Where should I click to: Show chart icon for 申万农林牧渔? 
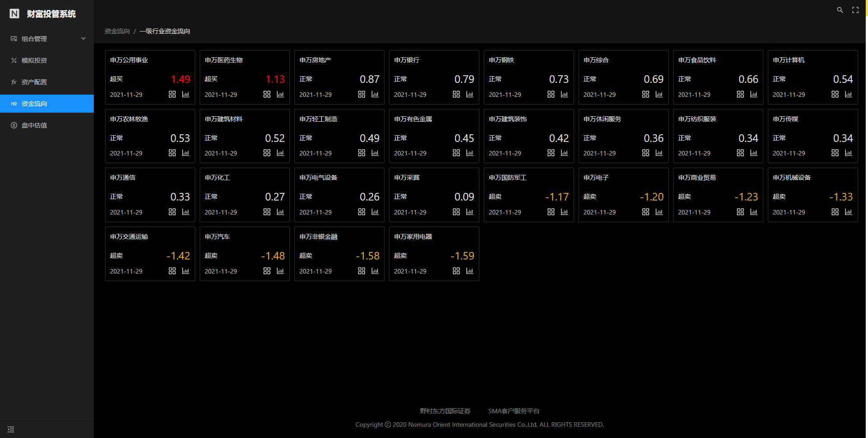coord(185,153)
